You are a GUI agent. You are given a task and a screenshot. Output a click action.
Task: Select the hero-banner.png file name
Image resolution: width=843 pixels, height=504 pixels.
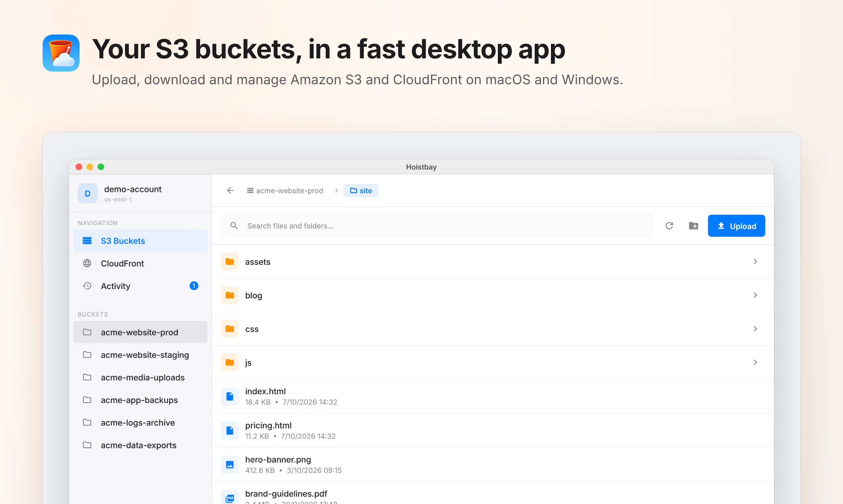[278, 460]
